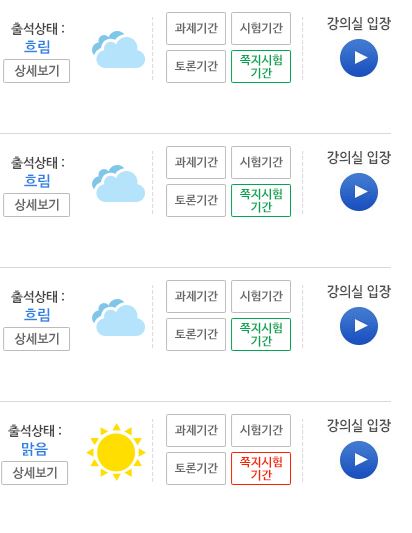Click the blue 맑음 status text
Viewport: 412px width, 533px height.
pos(35,449)
